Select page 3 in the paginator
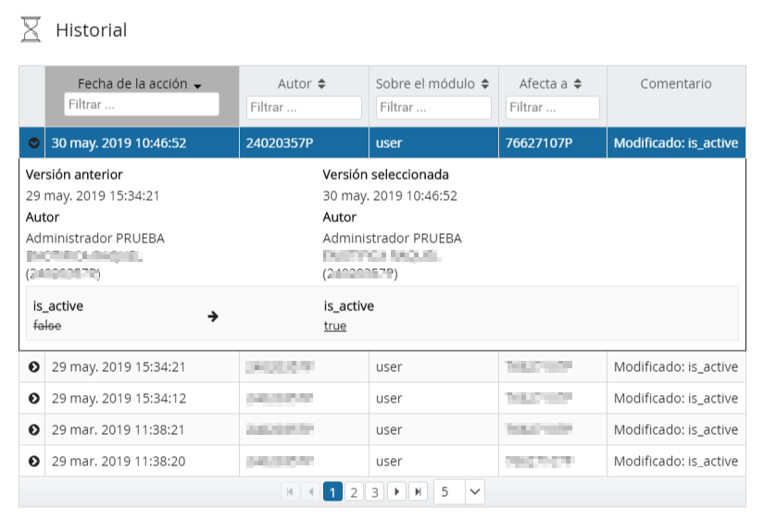 pyautogui.click(x=374, y=492)
